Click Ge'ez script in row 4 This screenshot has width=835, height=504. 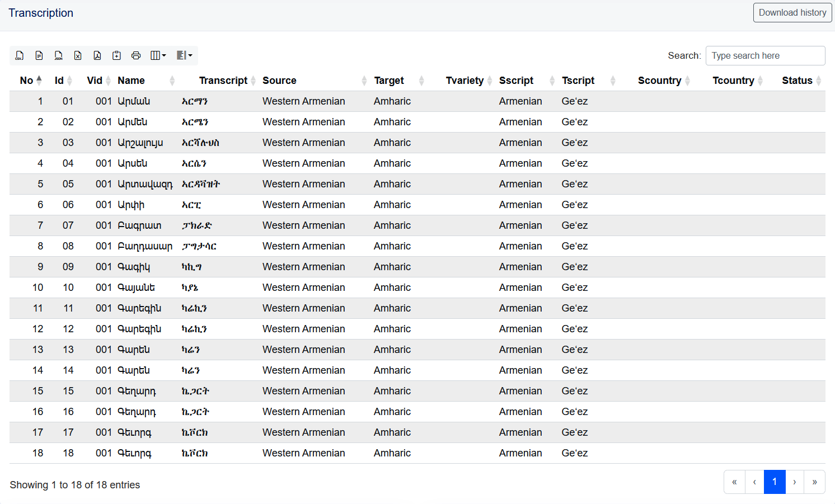575,163
